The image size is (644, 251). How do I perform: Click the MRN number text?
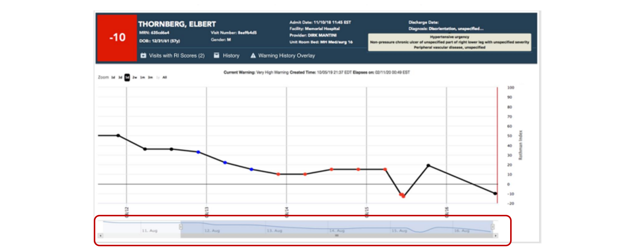click(x=154, y=33)
